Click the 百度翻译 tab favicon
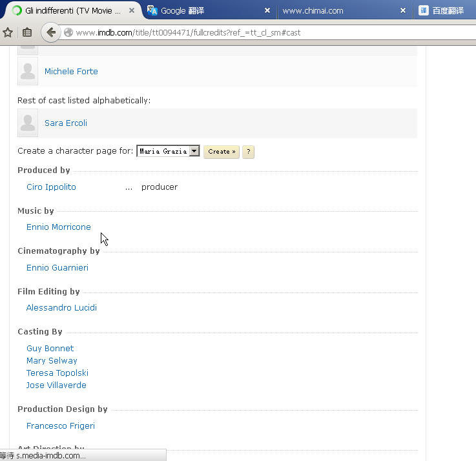Viewport: 476px width, 461px height. click(423, 10)
